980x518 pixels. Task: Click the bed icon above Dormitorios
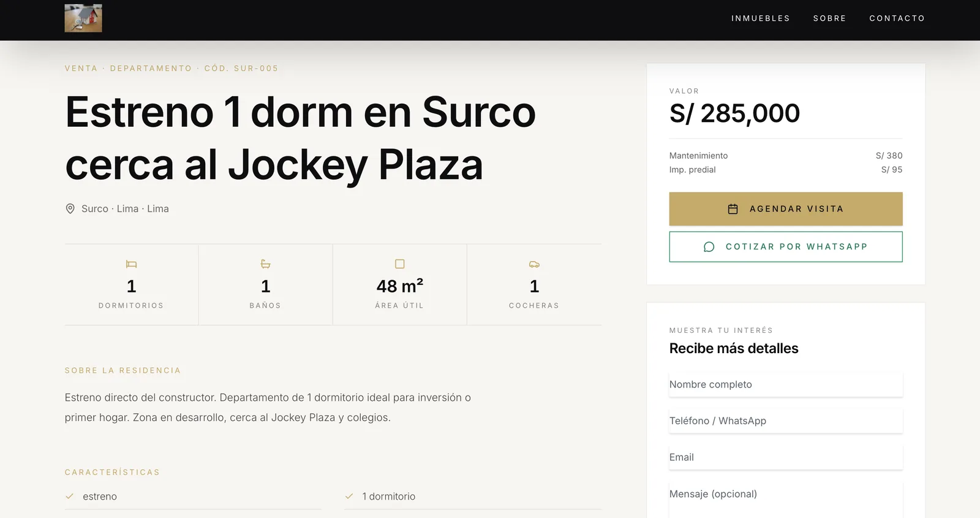pyautogui.click(x=131, y=264)
